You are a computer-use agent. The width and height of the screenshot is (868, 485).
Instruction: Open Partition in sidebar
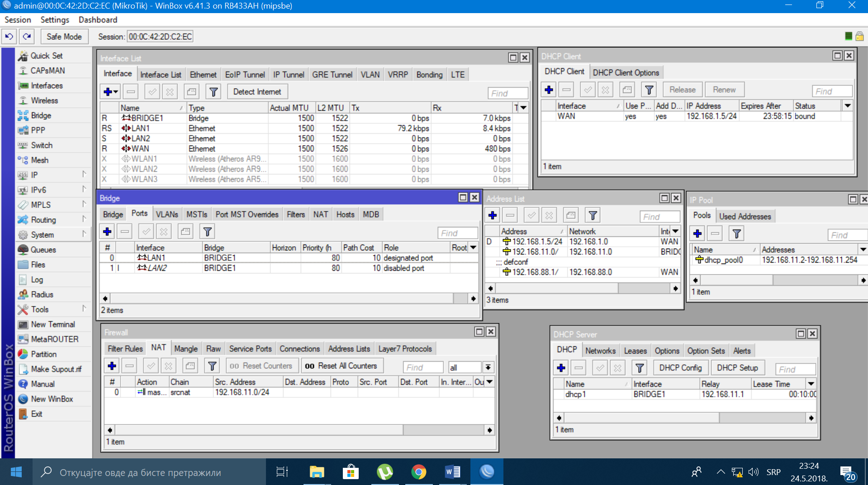[44, 354]
